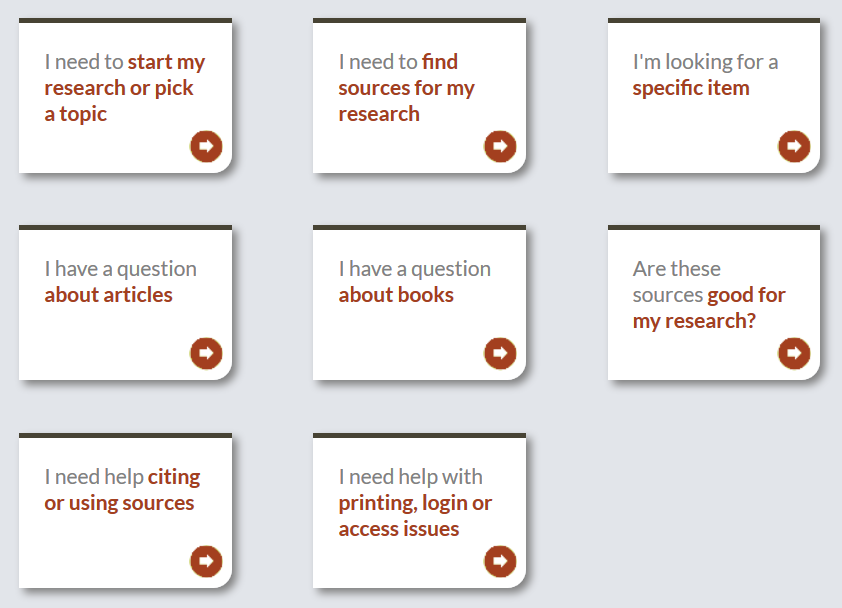Click arrow icon on citing sources card
This screenshot has width=842, height=608.
206,561
